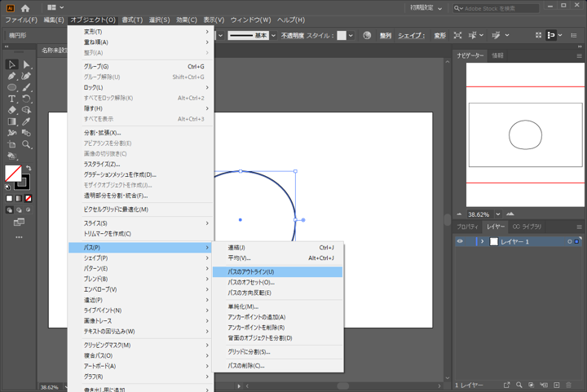Viewport: 587px width, 392px height.
Task: Choose the Pen tool
Action: click(11, 77)
